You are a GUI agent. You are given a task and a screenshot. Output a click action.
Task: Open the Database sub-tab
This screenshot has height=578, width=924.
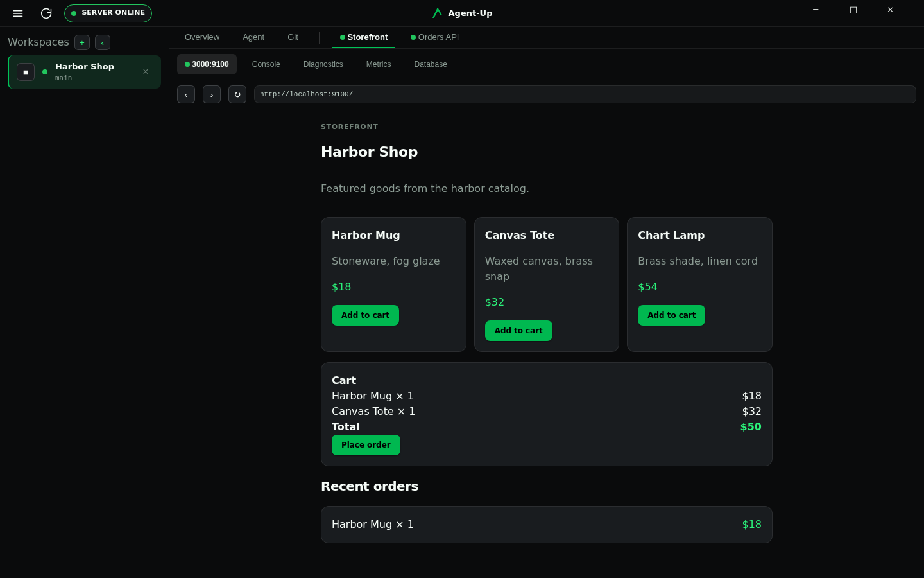coord(431,64)
